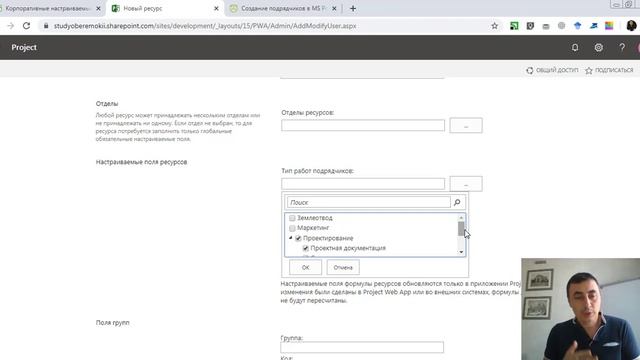Click the 'Поиск' search field
Screen dimensions: 640x360
[369, 202]
